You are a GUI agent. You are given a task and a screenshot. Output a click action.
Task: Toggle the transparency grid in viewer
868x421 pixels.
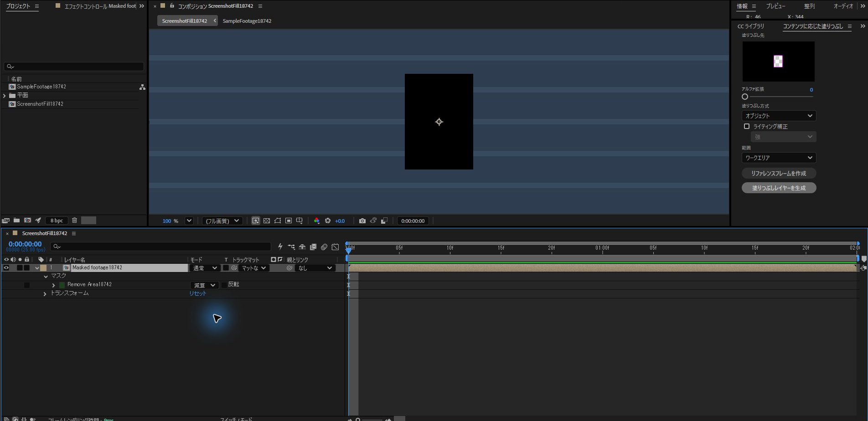267,221
